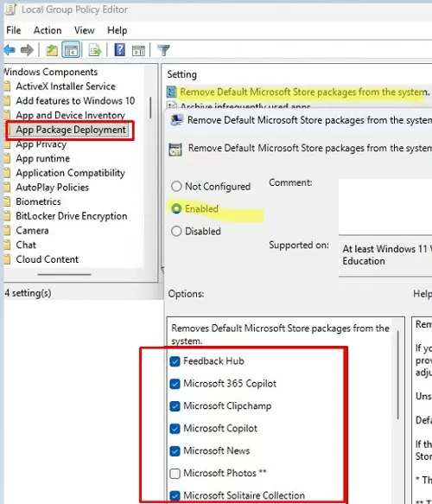Click the Local Group Policy Editor title icon

(10, 10)
